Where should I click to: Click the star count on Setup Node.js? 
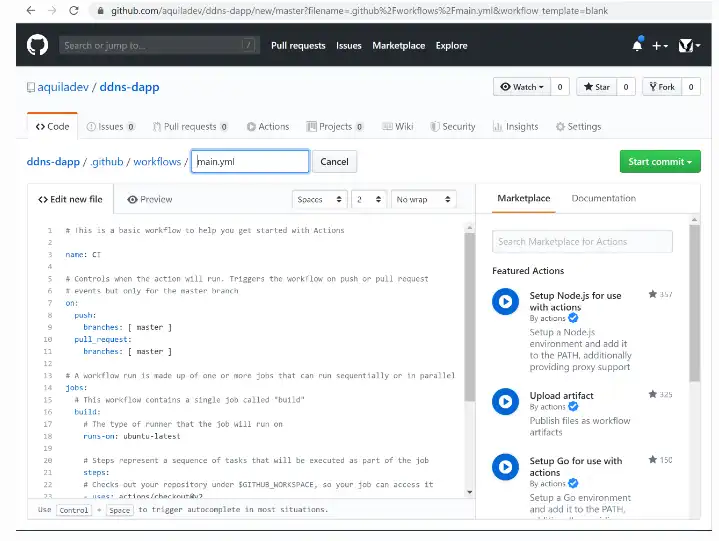[x=660, y=294]
